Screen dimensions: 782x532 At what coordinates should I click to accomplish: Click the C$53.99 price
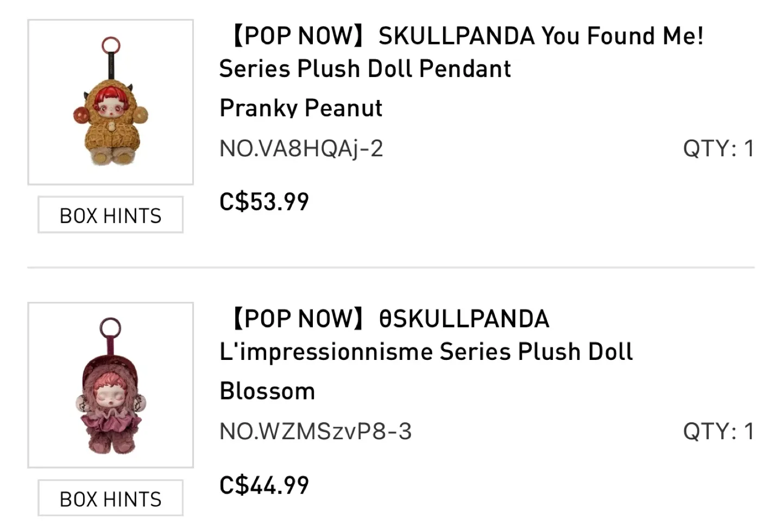pyautogui.click(x=264, y=201)
